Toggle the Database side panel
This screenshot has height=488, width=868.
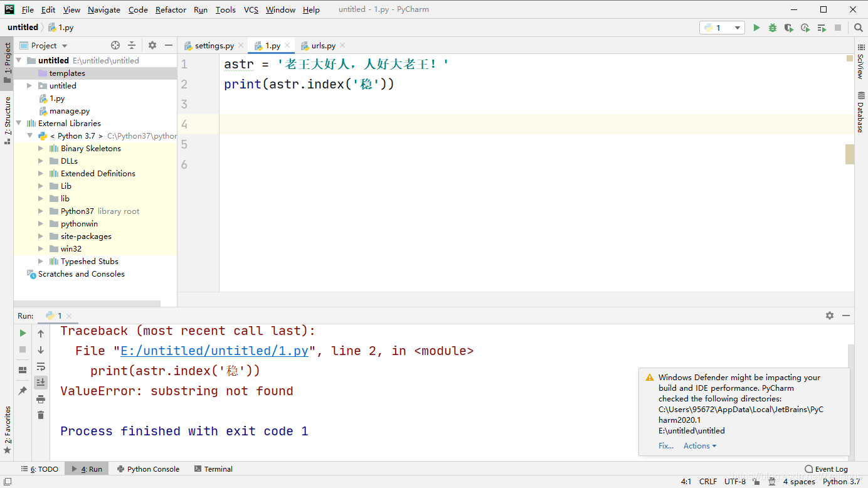860,112
